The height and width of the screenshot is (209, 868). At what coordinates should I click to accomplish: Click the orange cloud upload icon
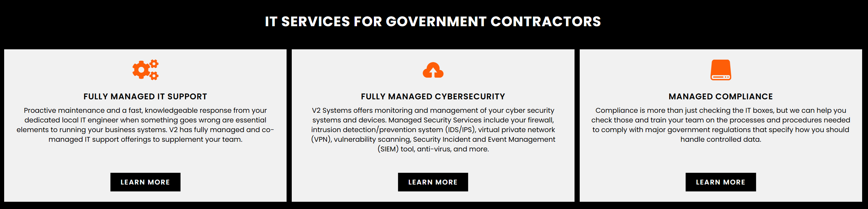[x=433, y=70]
